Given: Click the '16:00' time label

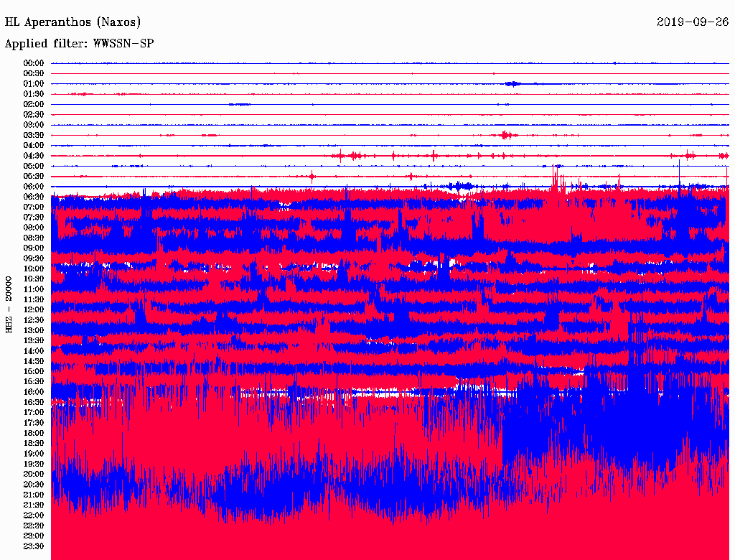Looking at the screenshot, I should pos(34,392).
